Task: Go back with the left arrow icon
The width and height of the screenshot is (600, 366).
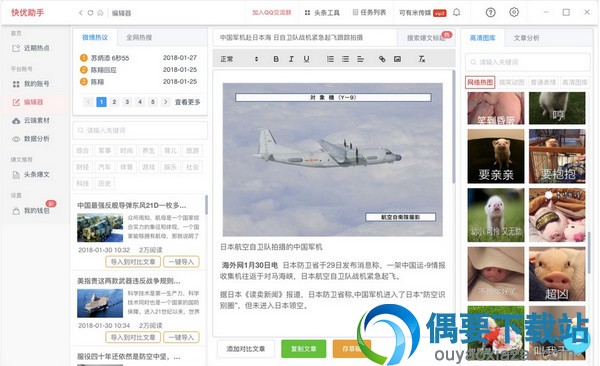Action: pos(80,13)
